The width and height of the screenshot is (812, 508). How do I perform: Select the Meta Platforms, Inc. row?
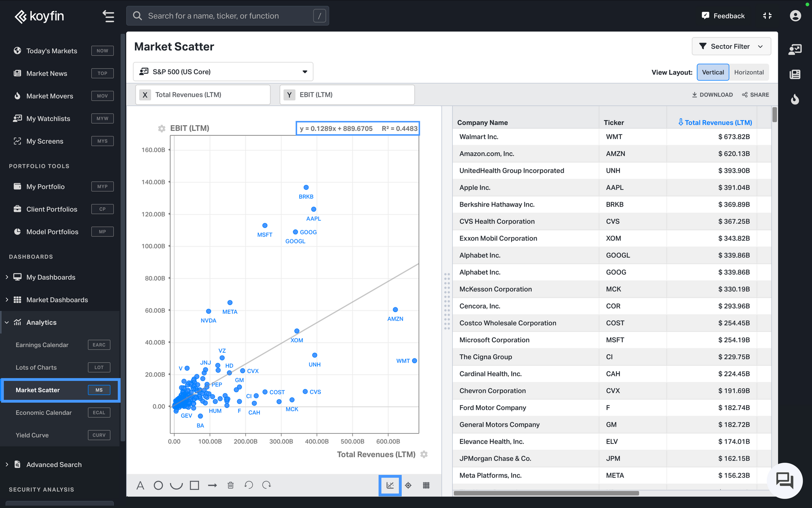pyautogui.click(x=612, y=475)
